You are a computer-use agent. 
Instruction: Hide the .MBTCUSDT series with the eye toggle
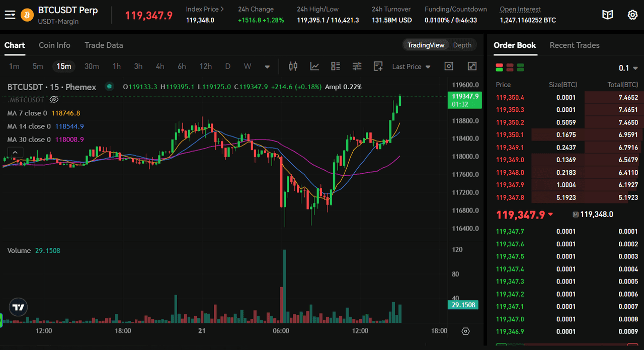[x=54, y=100]
